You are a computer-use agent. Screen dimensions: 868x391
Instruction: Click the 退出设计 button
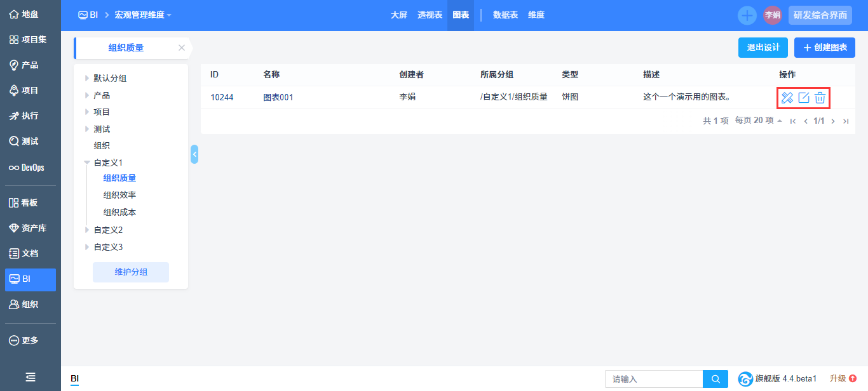coord(763,48)
